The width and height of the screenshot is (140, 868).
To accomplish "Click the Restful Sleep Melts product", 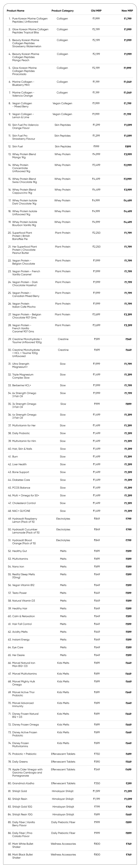I will pos(24,576).
